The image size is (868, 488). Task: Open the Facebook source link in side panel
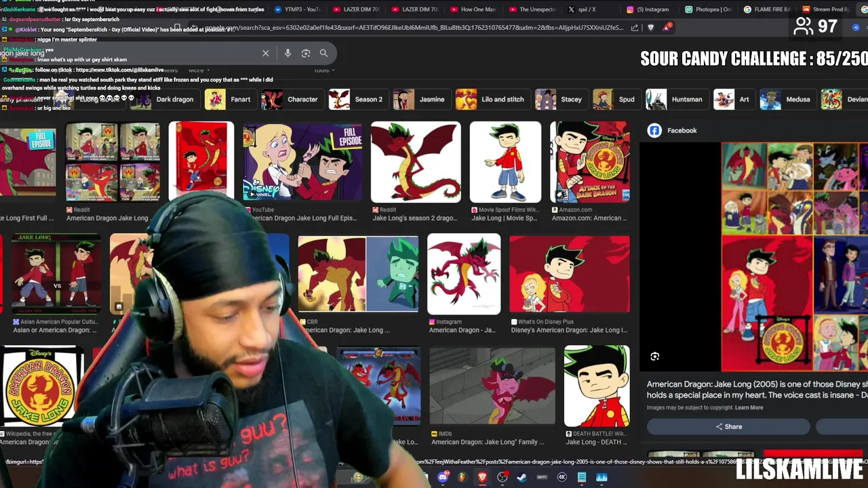click(682, 131)
